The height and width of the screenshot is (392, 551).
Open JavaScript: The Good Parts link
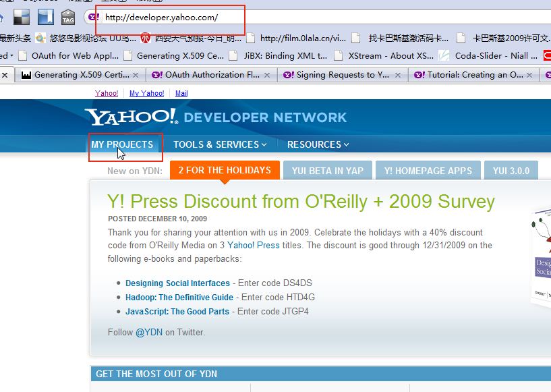[x=177, y=311]
